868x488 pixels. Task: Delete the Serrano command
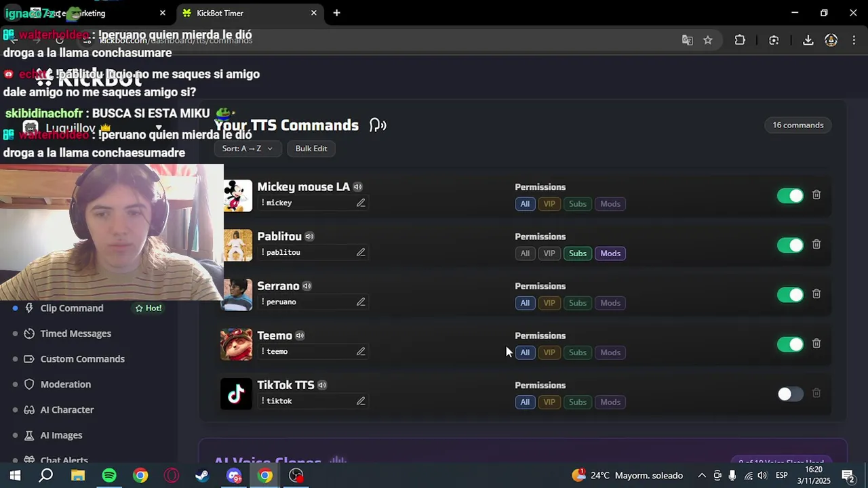(x=816, y=294)
